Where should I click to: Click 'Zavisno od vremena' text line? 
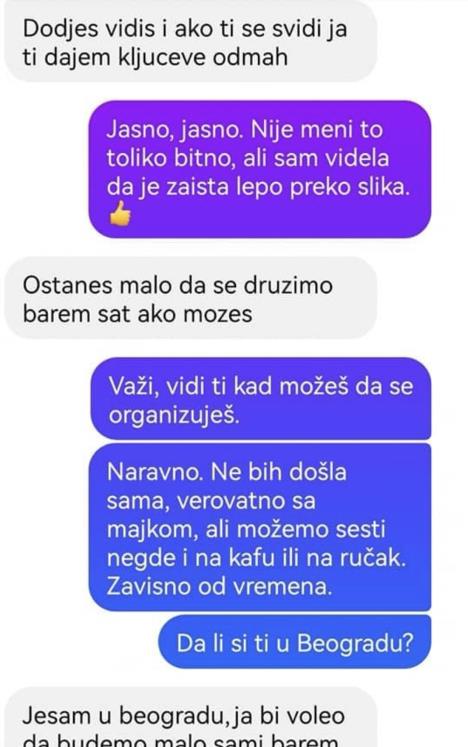(219, 586)
